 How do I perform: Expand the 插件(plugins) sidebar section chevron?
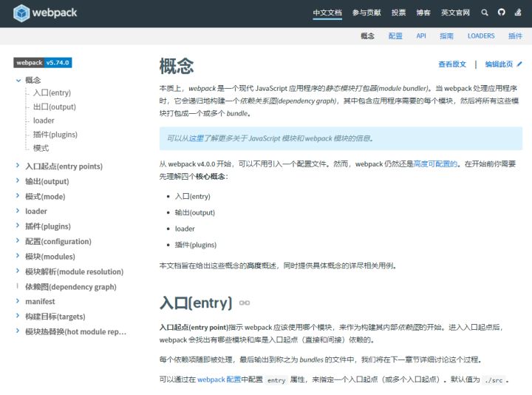[x=18, y=226]
